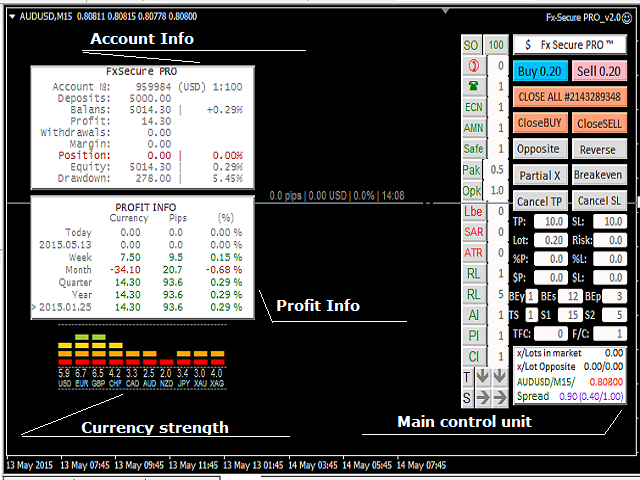Toggle the Safe button
This screenshot has width=640, height=480.
tap(473, 149)
